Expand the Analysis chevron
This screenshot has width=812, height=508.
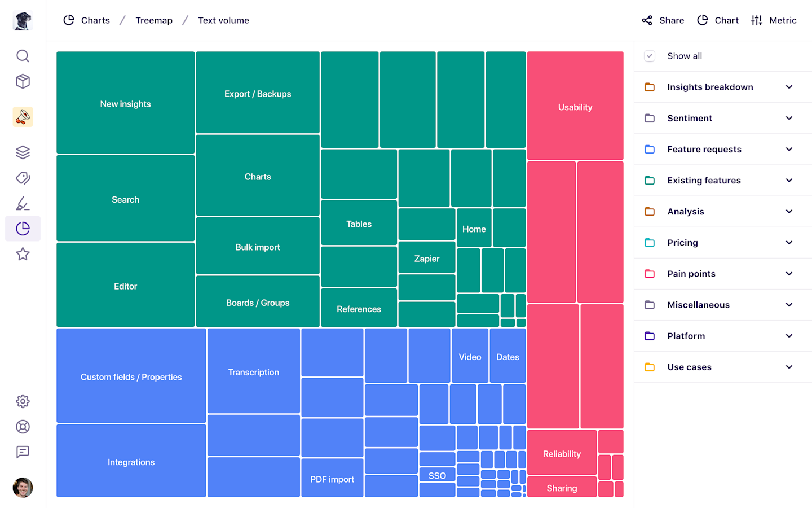point(789,211)
